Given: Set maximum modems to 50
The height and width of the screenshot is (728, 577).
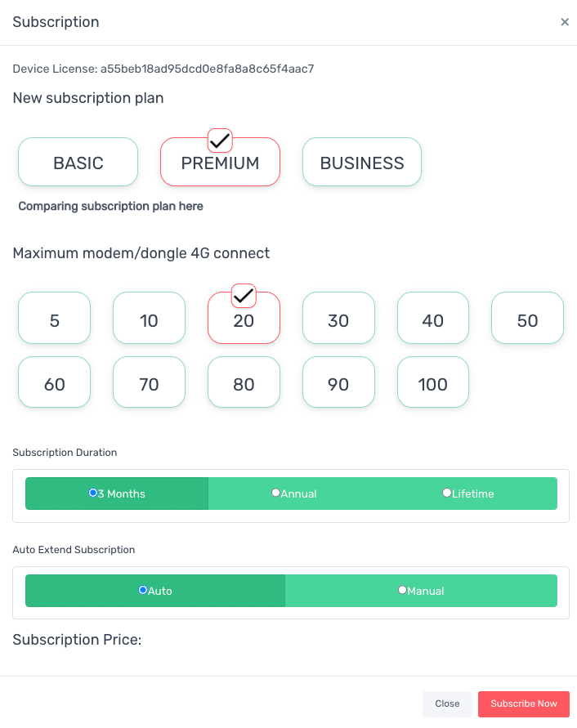Looking at the screenshot, I should [527, 320].
